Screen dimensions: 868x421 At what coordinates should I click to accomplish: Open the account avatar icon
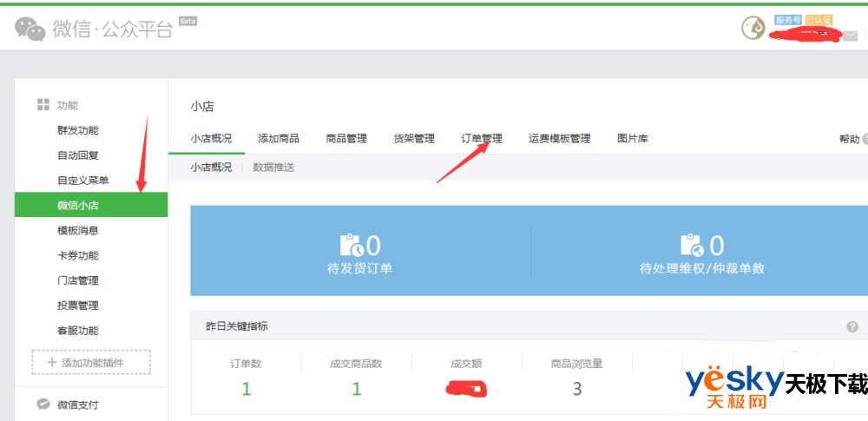[753, 29]
